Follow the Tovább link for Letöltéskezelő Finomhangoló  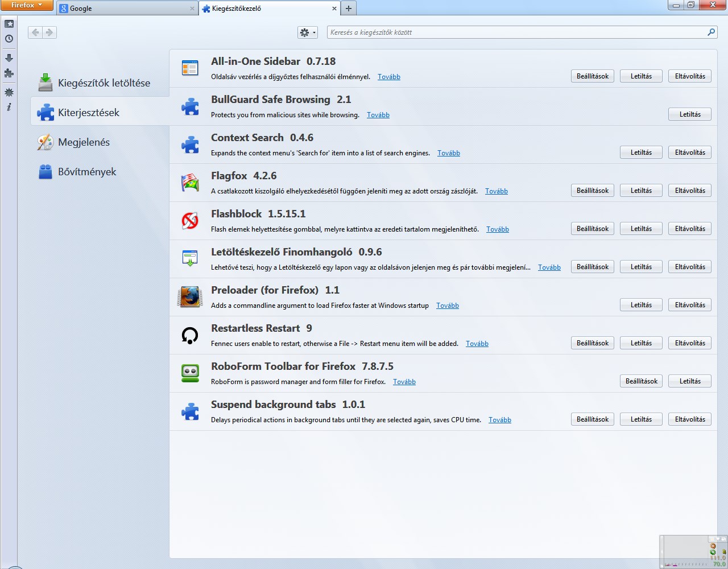point(549,267)
